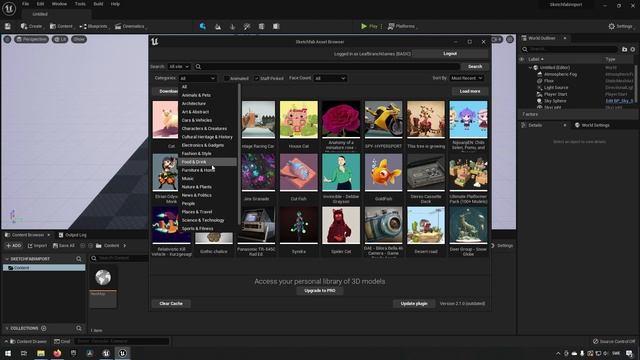Click the Logout button
This screenshot has height=360, width=640.
[x=450, y=53]
